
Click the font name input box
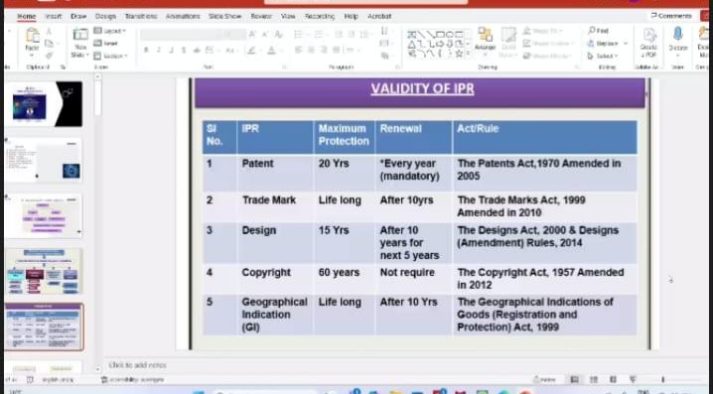182,34
